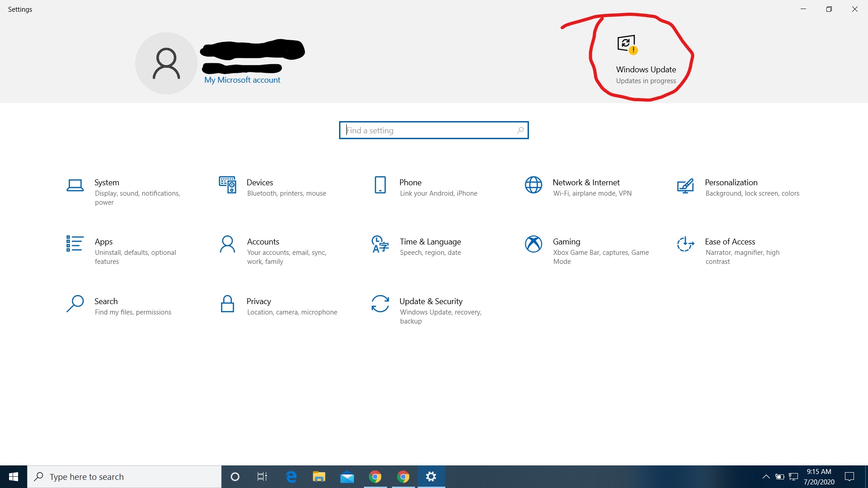The image size is (868, 488).
Task: Click the Windows Update status tile
Action: click(x=646, y=60)
